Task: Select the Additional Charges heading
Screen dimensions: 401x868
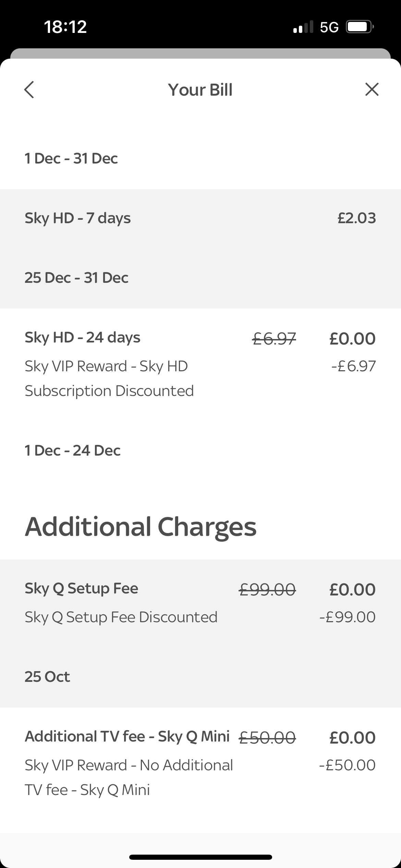Action: (141, 527)
